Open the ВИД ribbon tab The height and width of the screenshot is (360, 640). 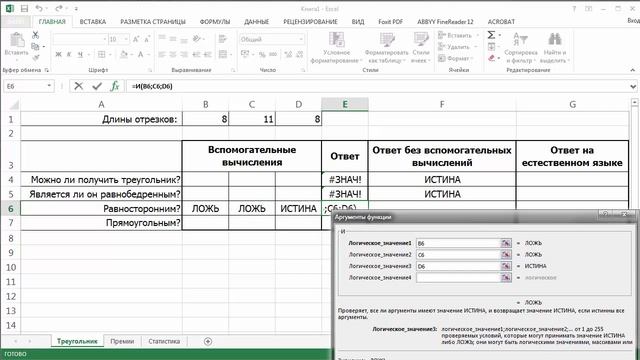pos(358,22)
